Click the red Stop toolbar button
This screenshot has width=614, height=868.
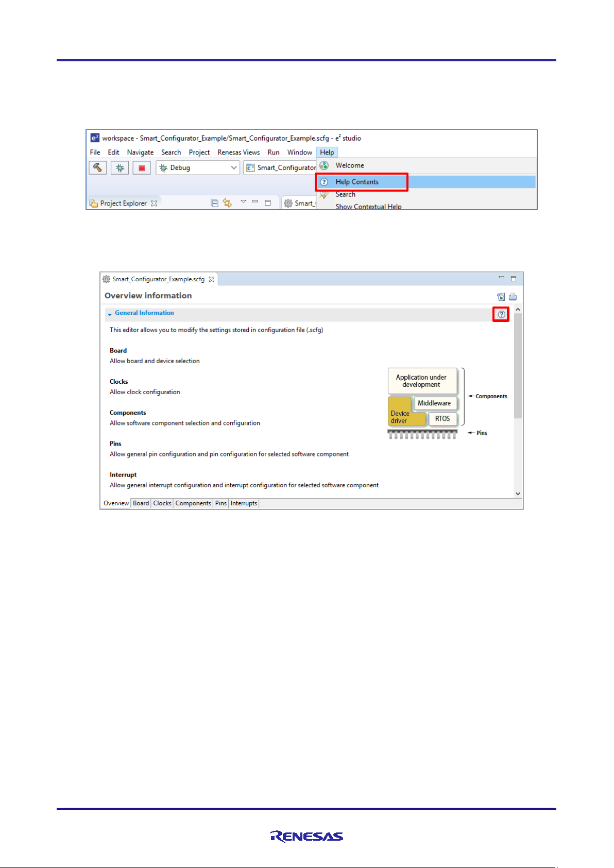coord(142,168)
